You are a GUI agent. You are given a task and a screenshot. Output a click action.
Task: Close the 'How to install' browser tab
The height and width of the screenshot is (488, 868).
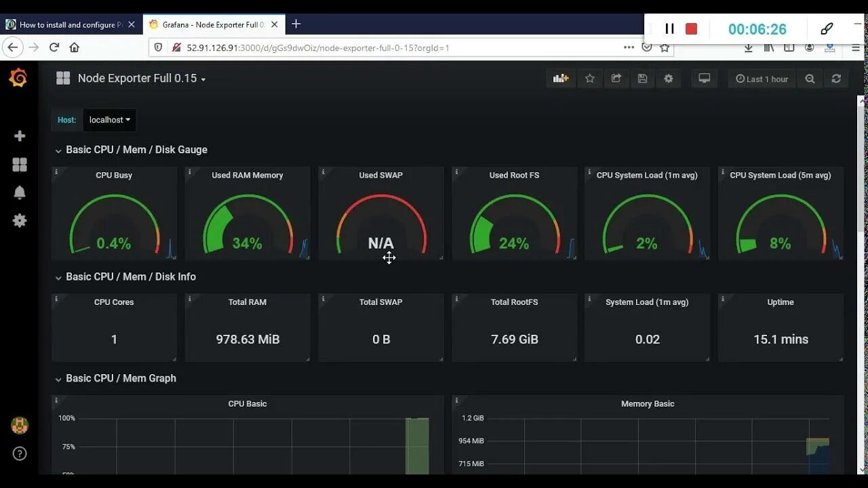(x=132, y=24)
